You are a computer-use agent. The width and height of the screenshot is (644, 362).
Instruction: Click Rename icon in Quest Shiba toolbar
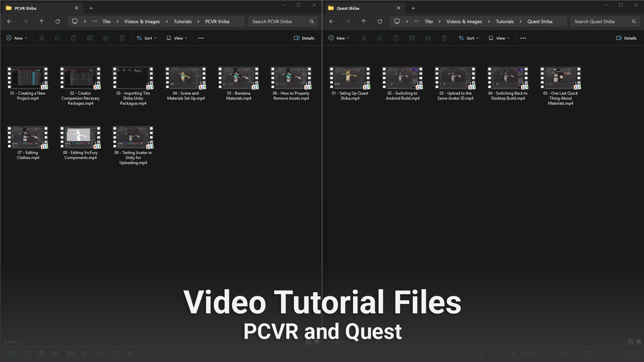coord(412,38)
